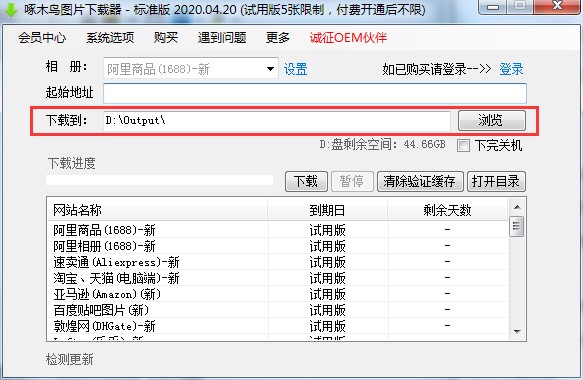Select the 阿里商品(1688)-新 row

(x=278, y=230)
